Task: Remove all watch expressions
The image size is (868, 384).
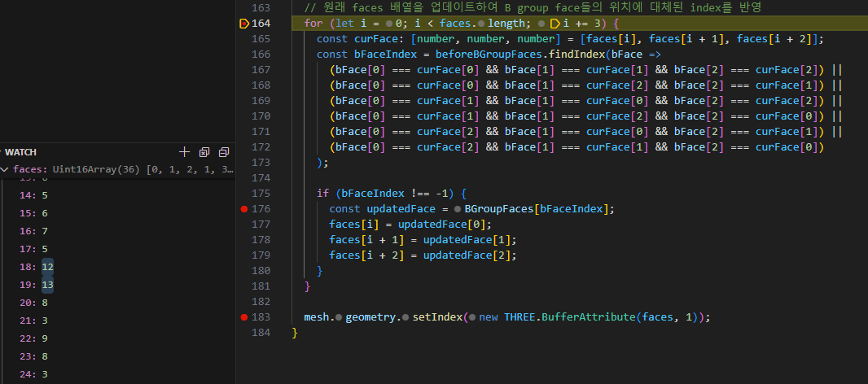Action: point(204,152)
